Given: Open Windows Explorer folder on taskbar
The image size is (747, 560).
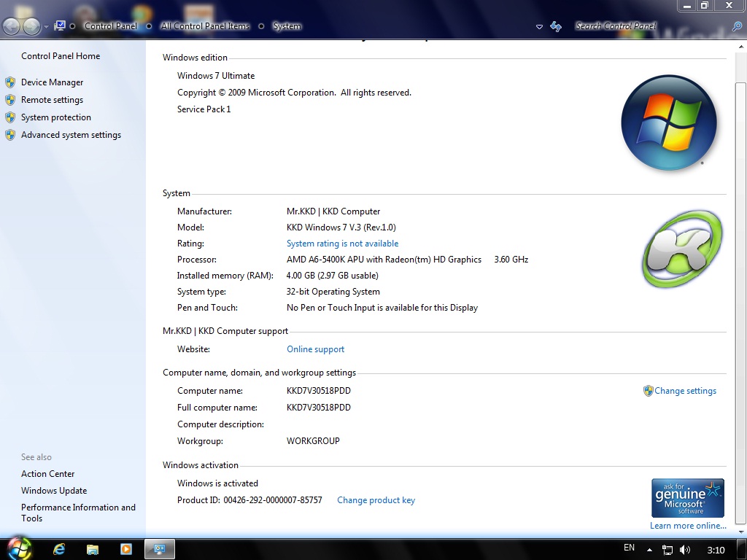Looking at the screenshot, I should coord(93,550).
